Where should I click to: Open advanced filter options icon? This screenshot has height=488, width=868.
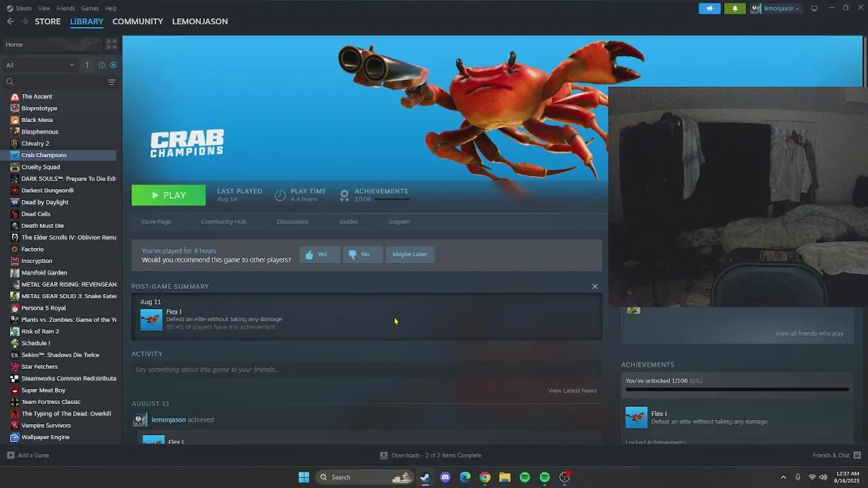pos(111,82)
